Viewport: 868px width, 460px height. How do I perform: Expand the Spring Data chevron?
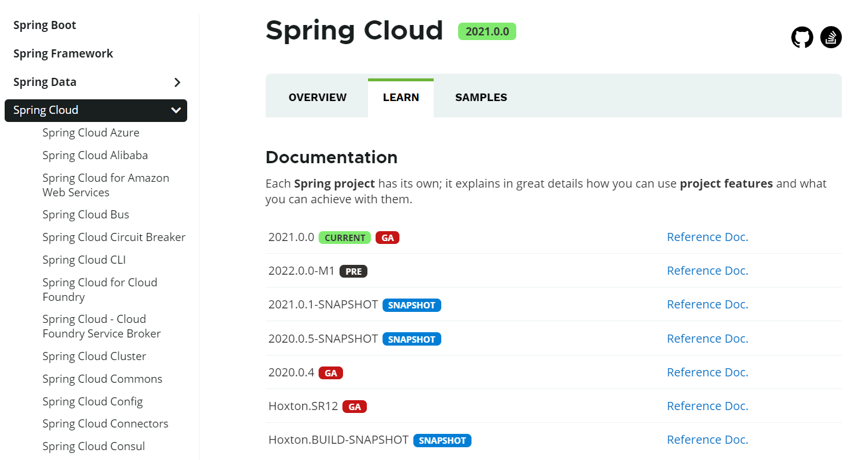pos(177,82)
